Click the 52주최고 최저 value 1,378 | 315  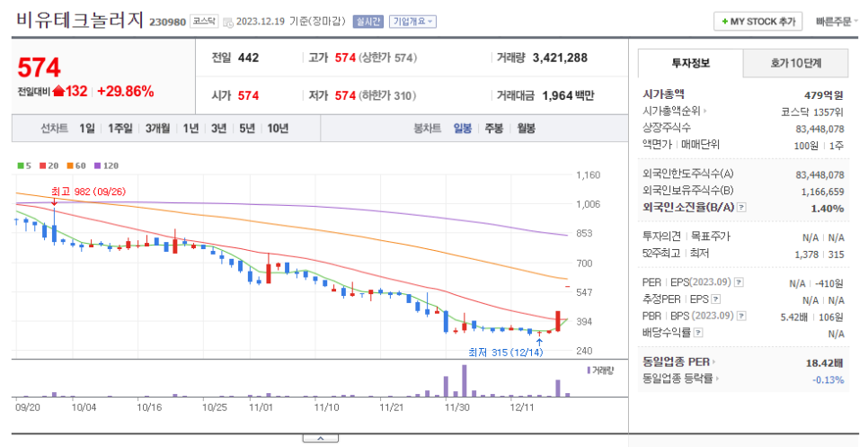pyautogui.click(x=819, y=255)
